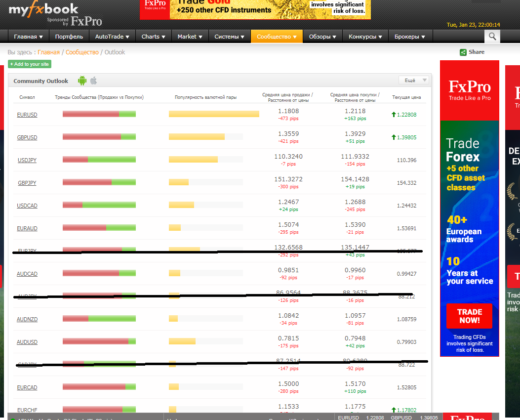This screenshot has height=420, width=520.
Task: Open the Ещё dropdown
Action: point(413,80)
